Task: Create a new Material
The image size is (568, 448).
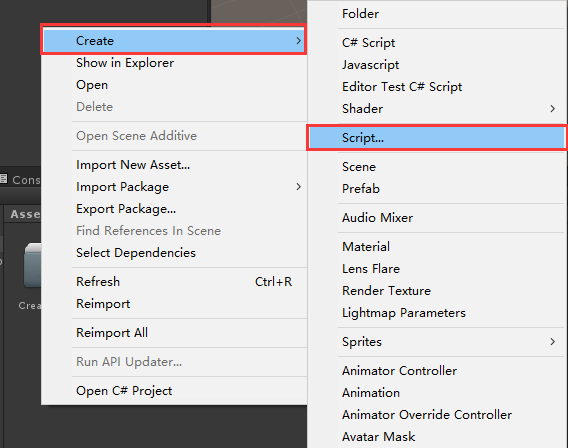Action: (x=366, y=247)
